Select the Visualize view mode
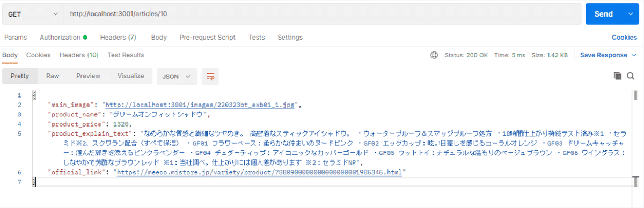Viewport: 644px width, 208px height. (131, 76)
